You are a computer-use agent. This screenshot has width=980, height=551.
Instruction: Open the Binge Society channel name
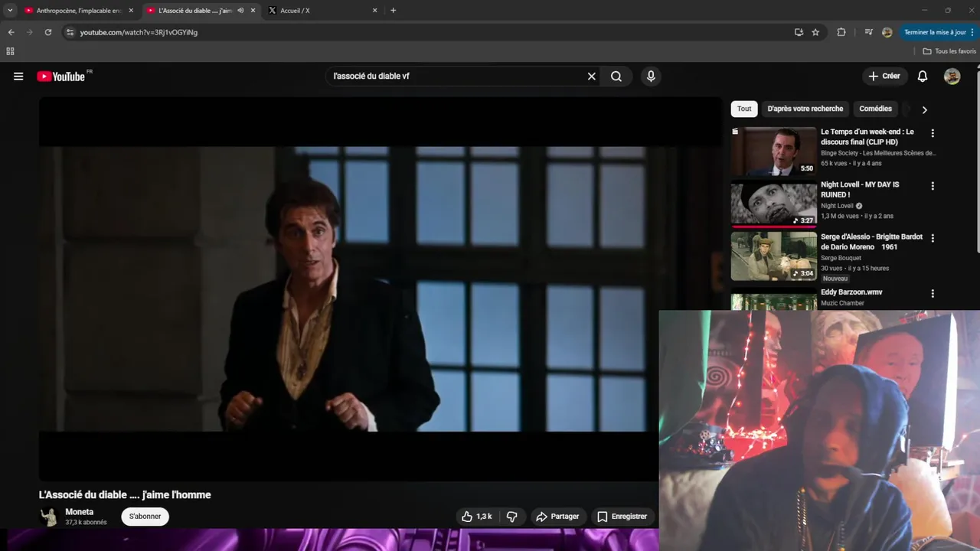[878, 153]
